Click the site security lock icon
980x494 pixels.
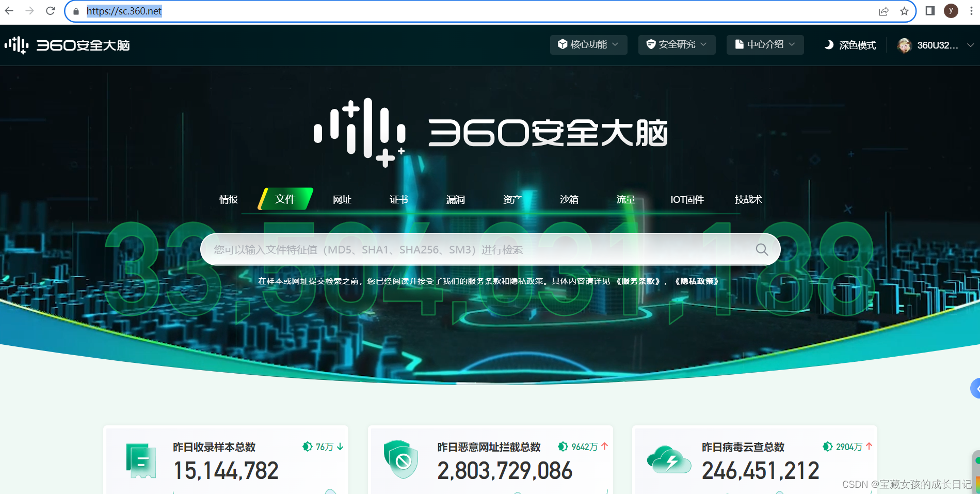76,11
